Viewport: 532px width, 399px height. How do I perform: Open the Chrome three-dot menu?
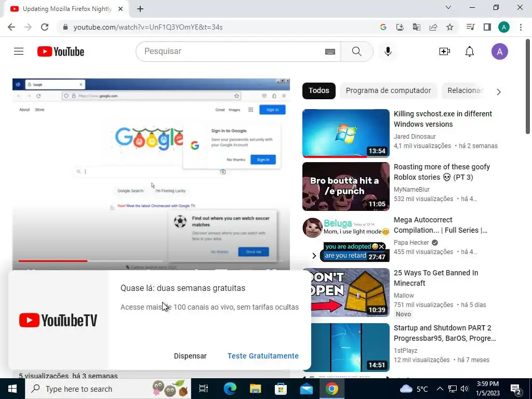(521, 27)
